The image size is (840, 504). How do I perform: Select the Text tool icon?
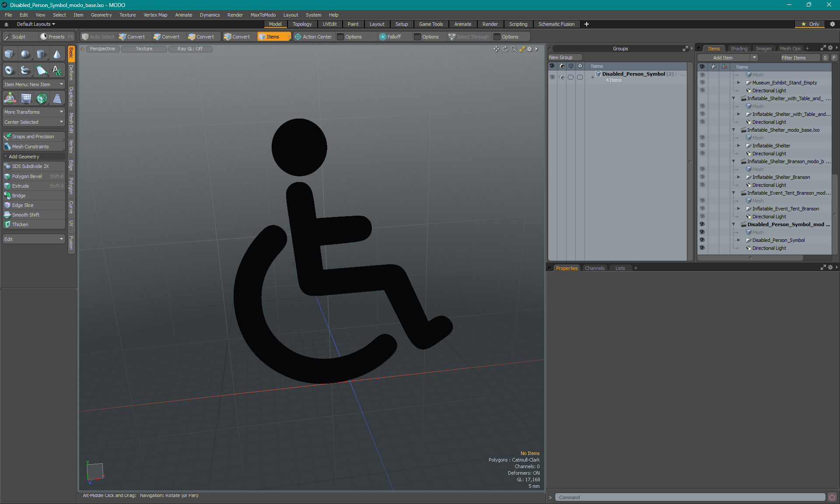click(57, 70)
